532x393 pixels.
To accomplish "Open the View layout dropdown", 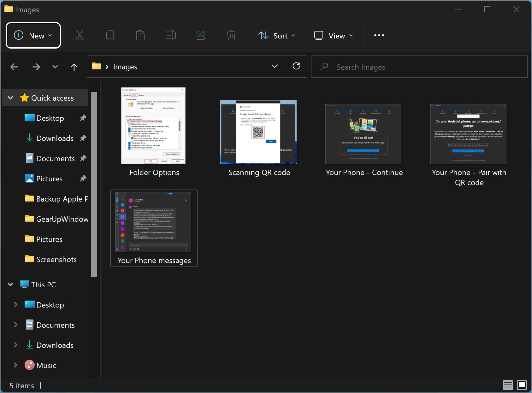I will 334,35.
